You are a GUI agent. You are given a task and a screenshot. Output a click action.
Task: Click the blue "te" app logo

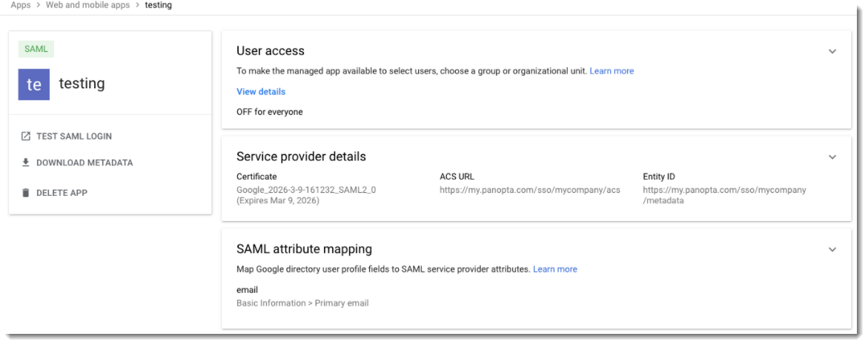(x=34, y=85)
